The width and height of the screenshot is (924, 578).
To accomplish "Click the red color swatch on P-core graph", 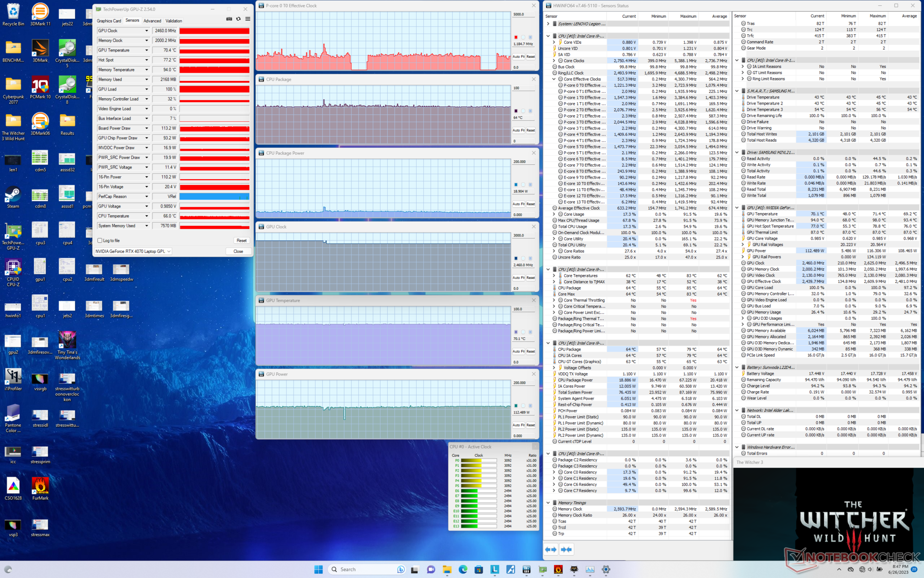I will click(516, 37).
